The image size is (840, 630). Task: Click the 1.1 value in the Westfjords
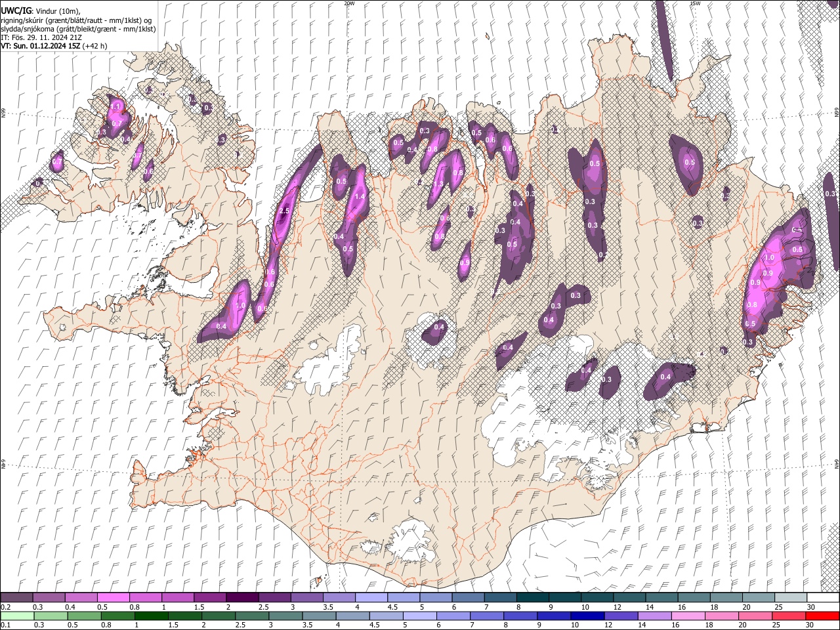point(115,106)
